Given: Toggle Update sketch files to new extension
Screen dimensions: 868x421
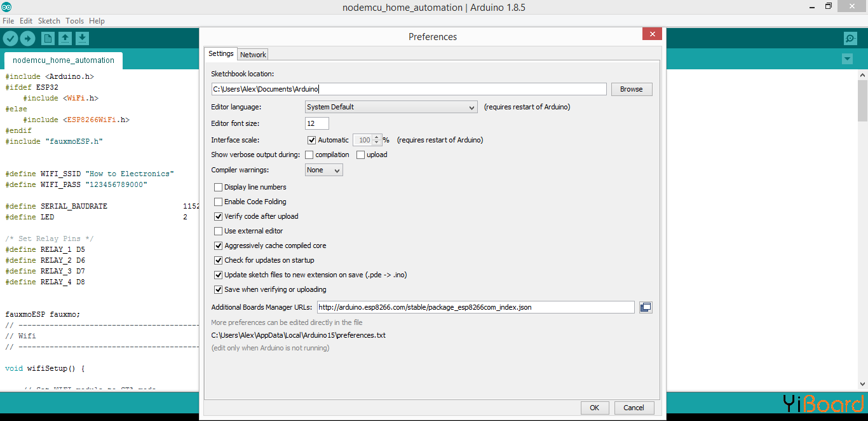Looking at the screenshot, I should click(219, 275).
